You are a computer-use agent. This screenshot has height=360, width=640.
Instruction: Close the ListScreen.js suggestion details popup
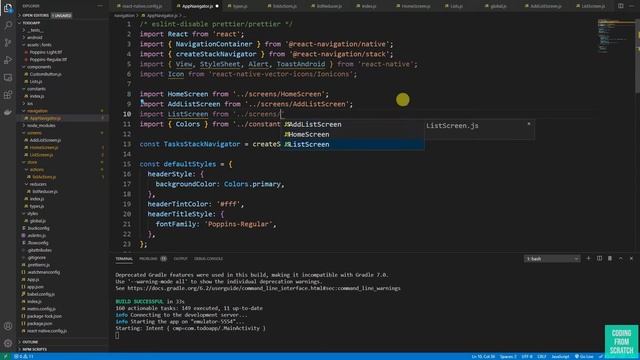[x=529, y=124]
